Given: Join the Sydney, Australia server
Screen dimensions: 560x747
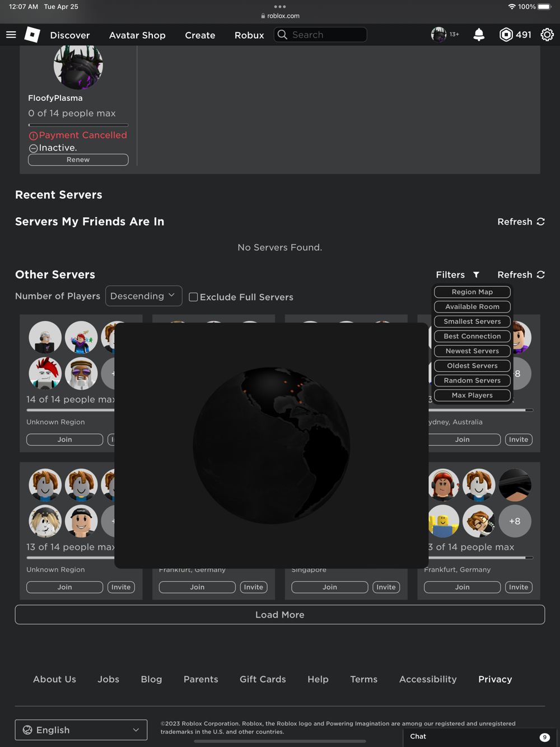Looking at the screenshot, I should (464, 440).
